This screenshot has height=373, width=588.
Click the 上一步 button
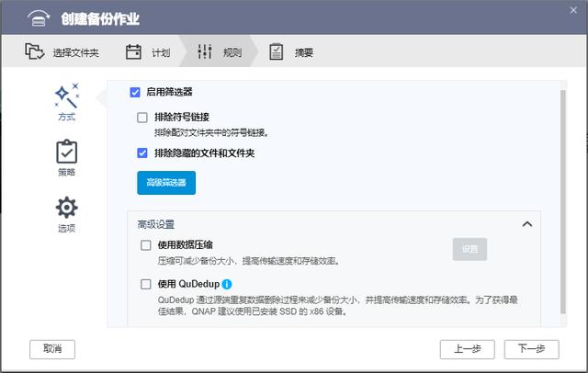point(468,349)
